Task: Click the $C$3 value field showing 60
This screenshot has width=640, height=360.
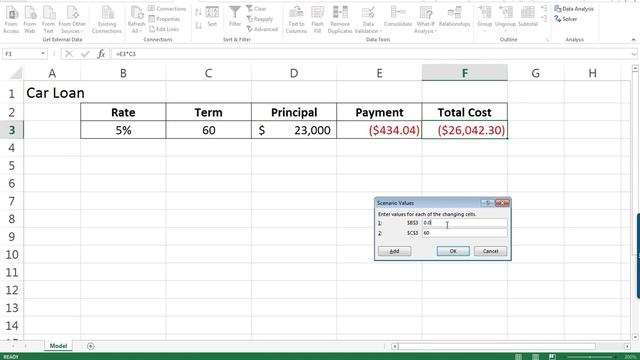Action: pos(464,233)
